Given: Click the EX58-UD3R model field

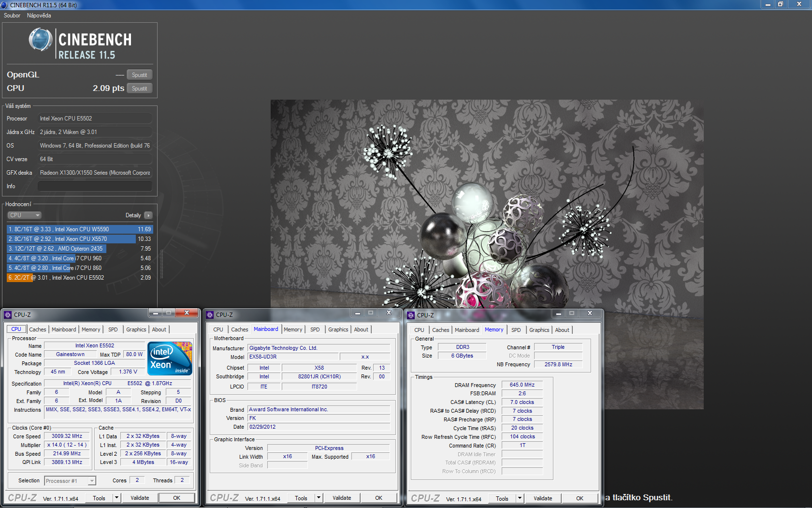Looking at the screenshot, I should pyautogui.click(x=293, y=357).
